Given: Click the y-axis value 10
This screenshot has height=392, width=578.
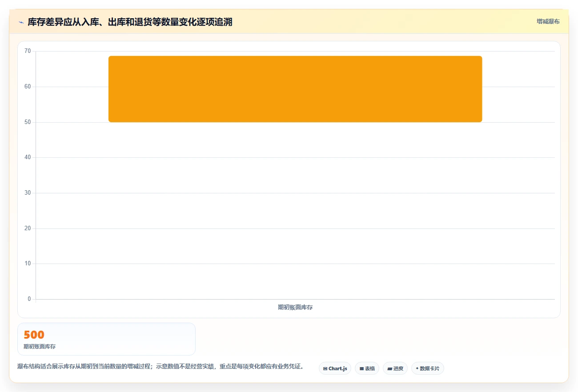Looking at the screenshot, I should [28, 264].
